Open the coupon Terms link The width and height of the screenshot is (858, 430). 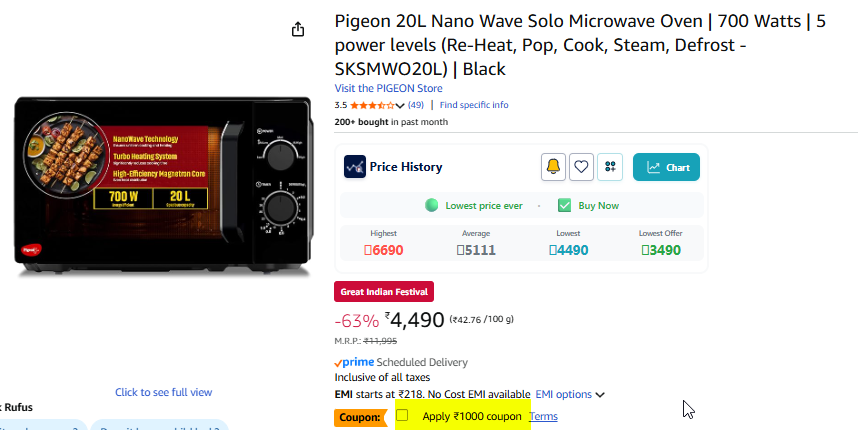pyautogui.click(x=543, y=416)
